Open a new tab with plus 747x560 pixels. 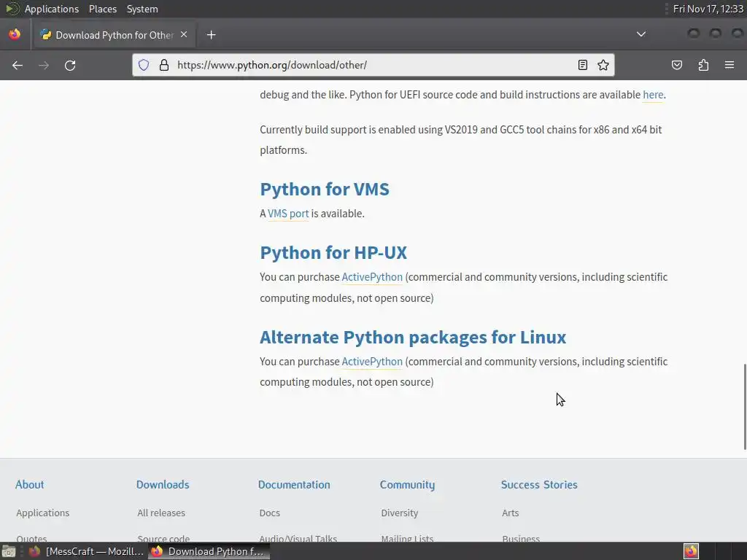[x=211, y=35]
